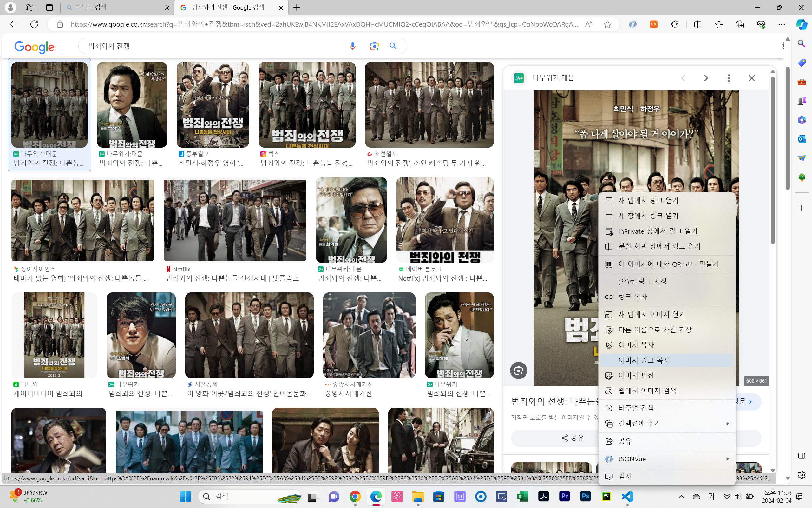This screenshot has width=812, height=508.
Task: Open the Read aloud icon in address bar
Action: pyautogui.click(x=588, y=24)
